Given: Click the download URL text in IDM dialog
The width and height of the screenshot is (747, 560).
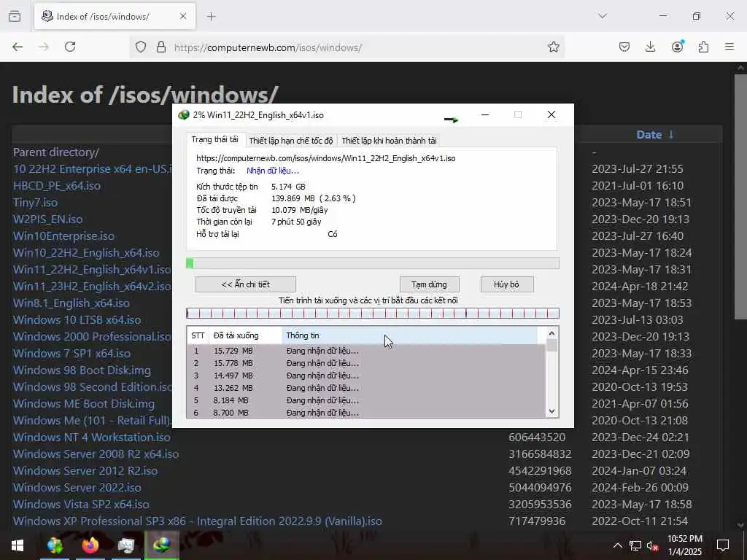Looking at the screenshot, I should [x=326, y=158].
